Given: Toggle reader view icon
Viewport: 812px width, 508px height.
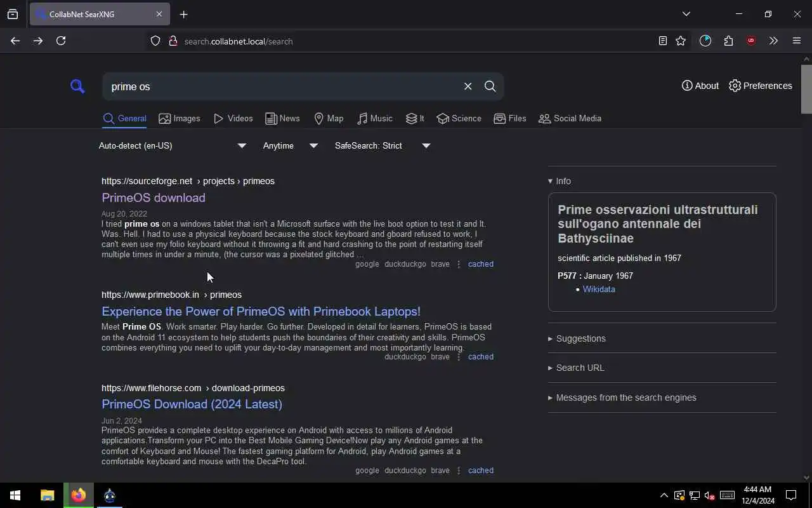Looking at the screenshot, I should 662,41.
